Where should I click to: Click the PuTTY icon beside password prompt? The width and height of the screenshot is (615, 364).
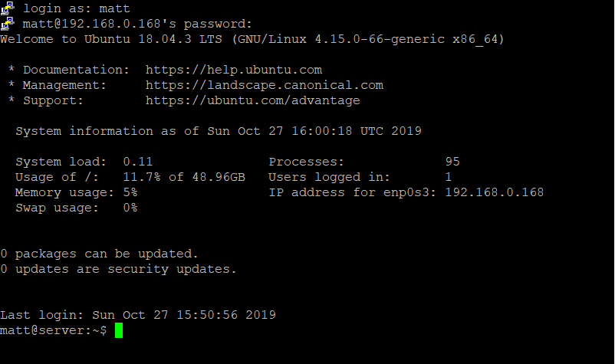(x=8, y=24)
